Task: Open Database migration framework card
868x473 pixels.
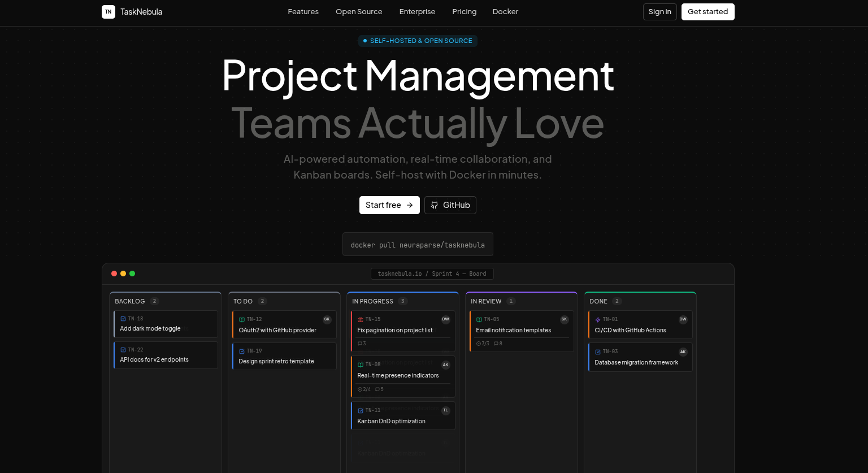Action: (640, 357)
